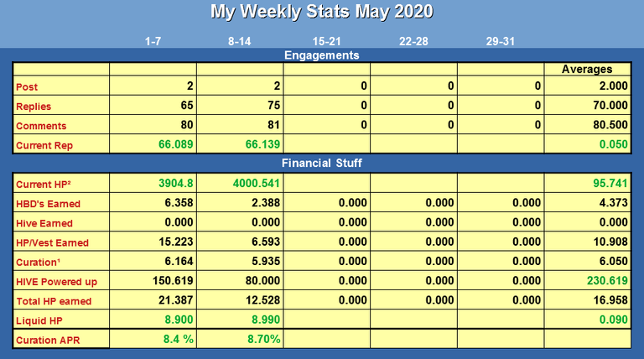
Task: Click the Curation value "6.164"
Action: (x=179, y=261)
